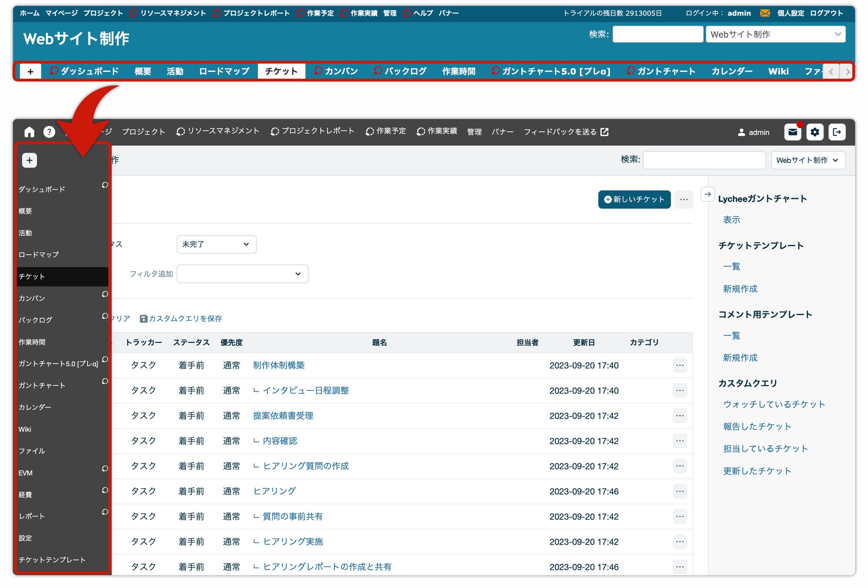Viewport: 868px width, 588px height.
Task: Open the フィルタ追加 dropdown
Action: coord(242,274)
